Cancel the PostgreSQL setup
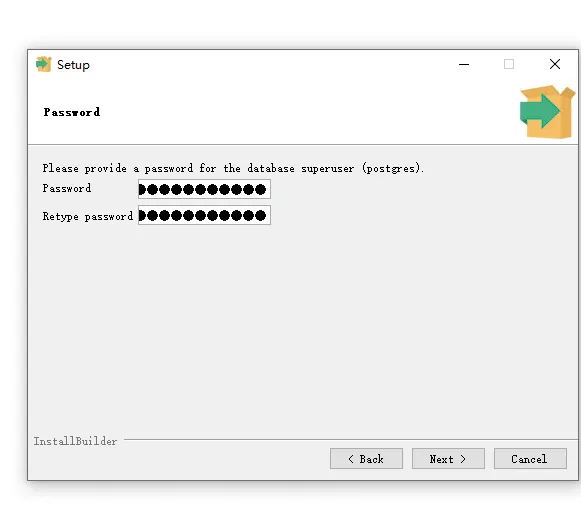Screen dimensions: 581x506 [530, 459]
